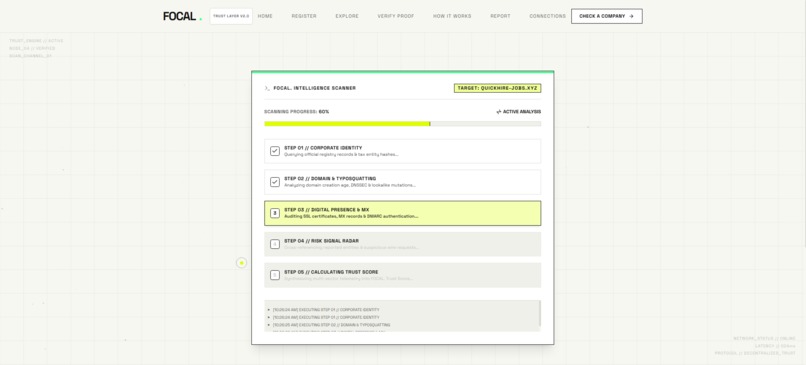Click the number 5 box of Step 05
Screen dimensions: 806x365
coord(275,275)
